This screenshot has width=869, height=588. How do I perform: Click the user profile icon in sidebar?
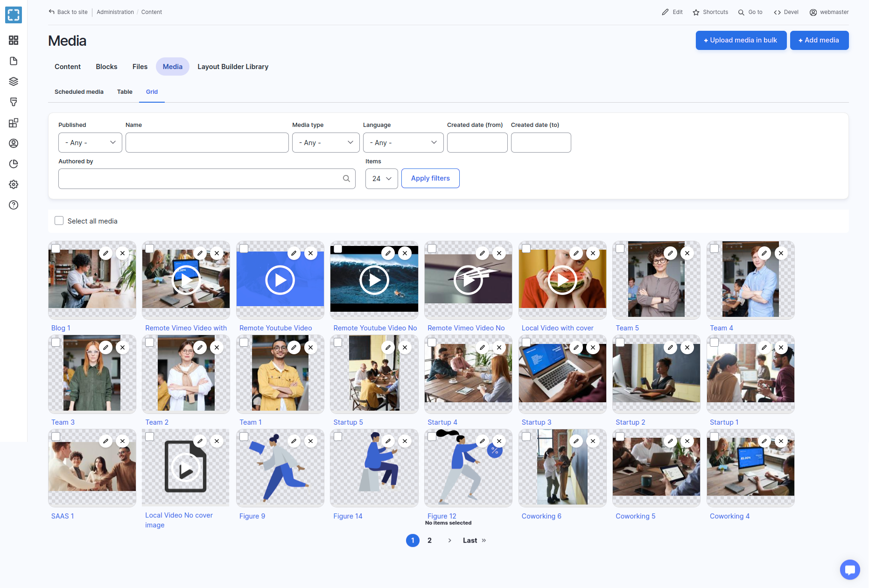[14, 143]
